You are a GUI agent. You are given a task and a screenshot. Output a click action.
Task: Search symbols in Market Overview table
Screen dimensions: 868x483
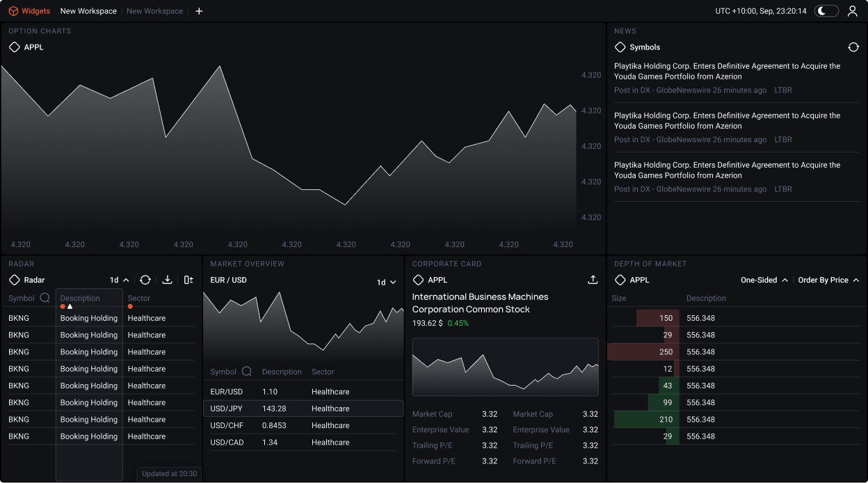click(246, 372)
